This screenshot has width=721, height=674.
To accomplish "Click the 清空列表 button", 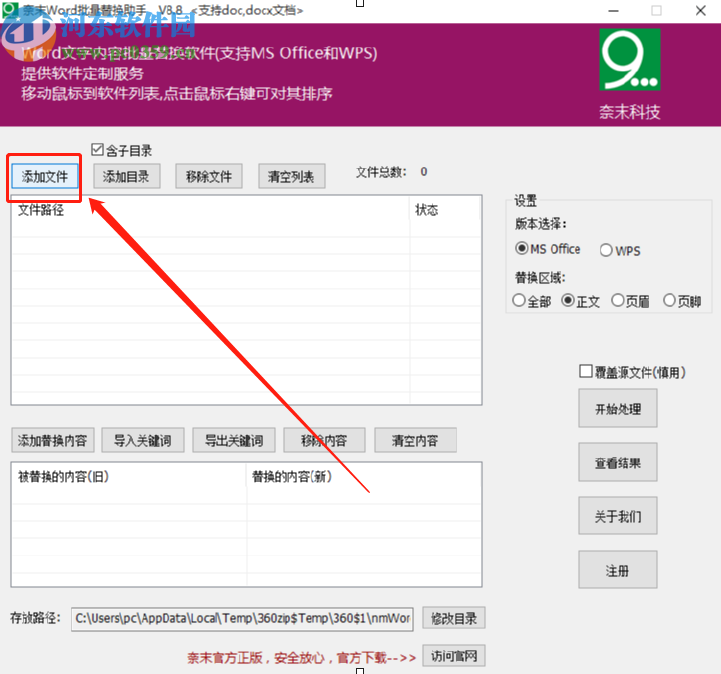I will [292, 176].
